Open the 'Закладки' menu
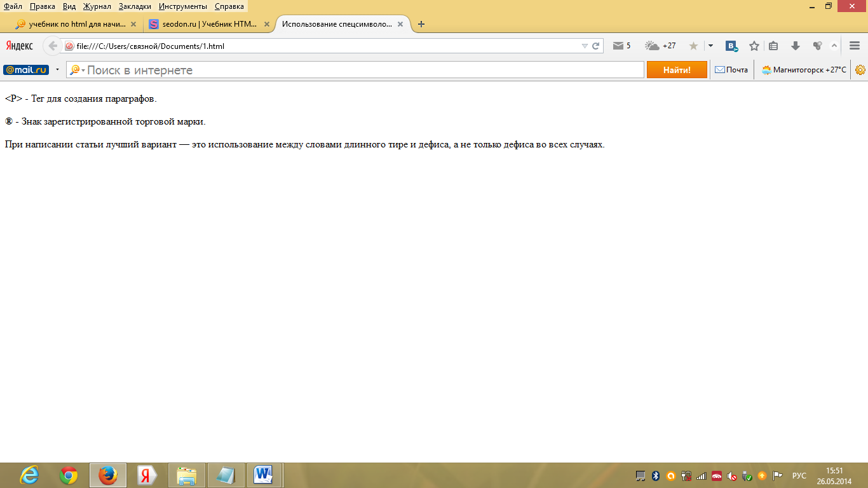This screenshot has height=488, width=868. [135, 6]
